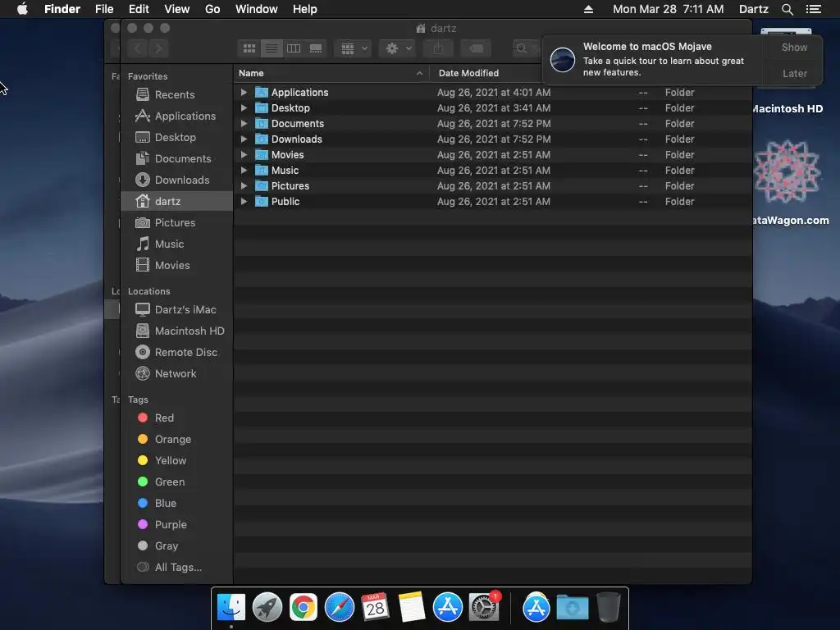Switch Finder to column view
The height and width of the screenshot is (630, 840).
(294, 48)
